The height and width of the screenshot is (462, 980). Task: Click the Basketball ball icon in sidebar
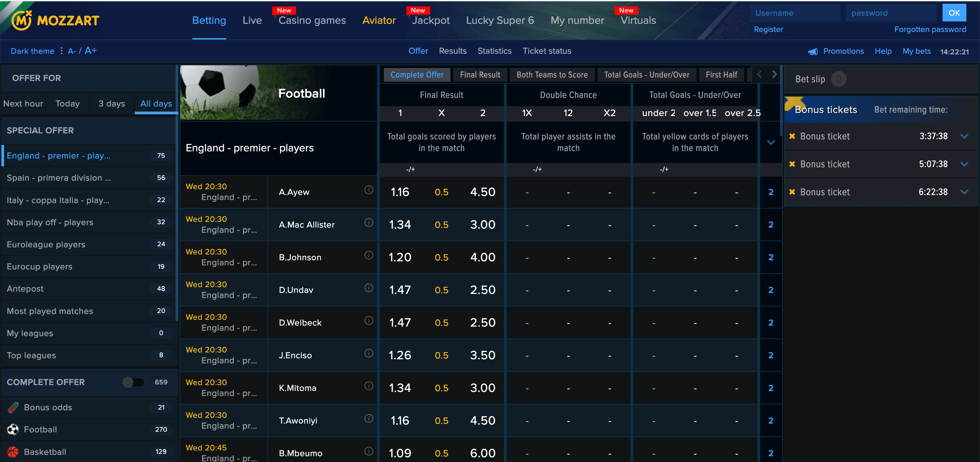(x=13, y=452)
